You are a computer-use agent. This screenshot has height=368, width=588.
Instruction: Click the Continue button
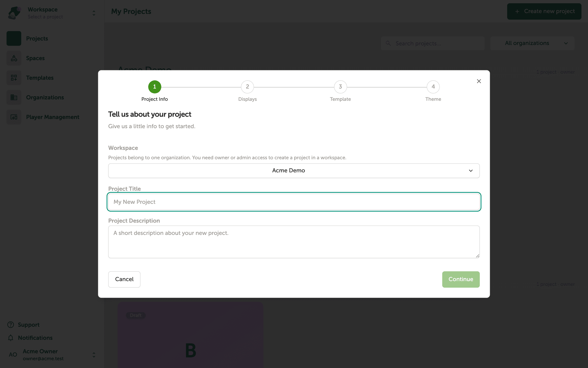tap(461, 279)
